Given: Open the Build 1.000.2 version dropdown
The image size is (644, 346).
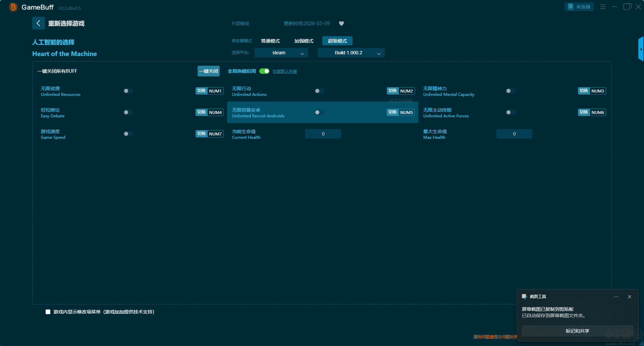Looking at the screenshot, I should click(351, 53).
